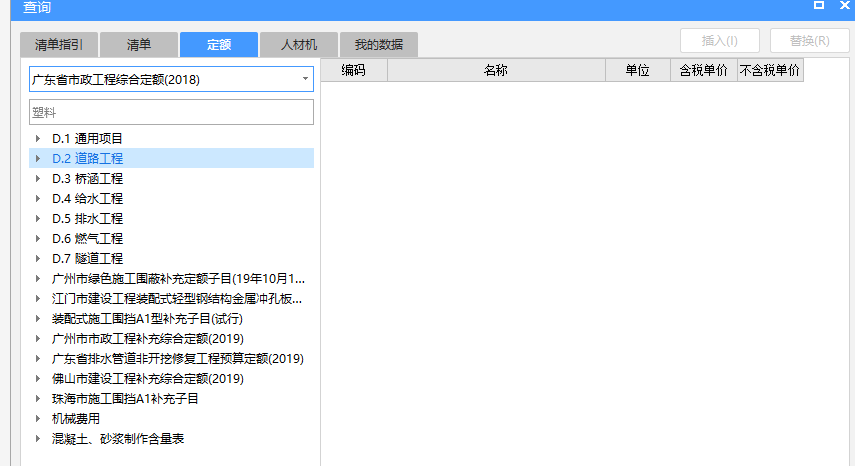Expand the D.5 排水工程 node arrow
855x466 pixels.
click(38, 219)
